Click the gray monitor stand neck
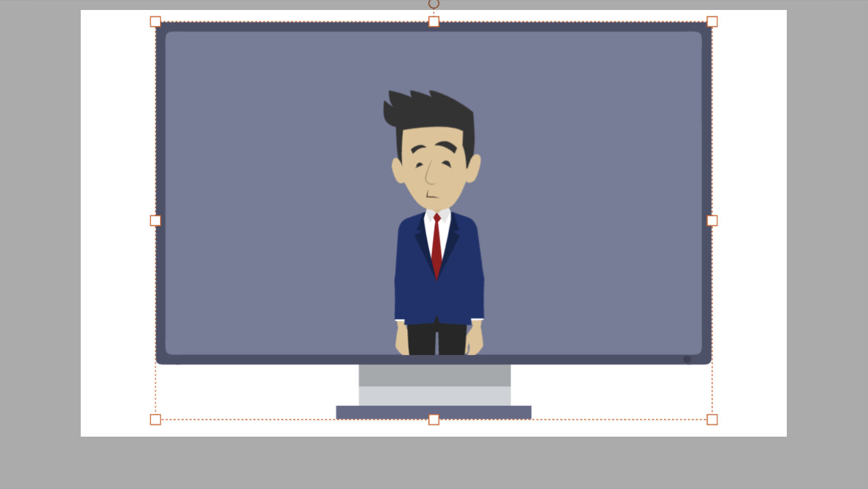868x489 pixels. (x=434, y=385)
